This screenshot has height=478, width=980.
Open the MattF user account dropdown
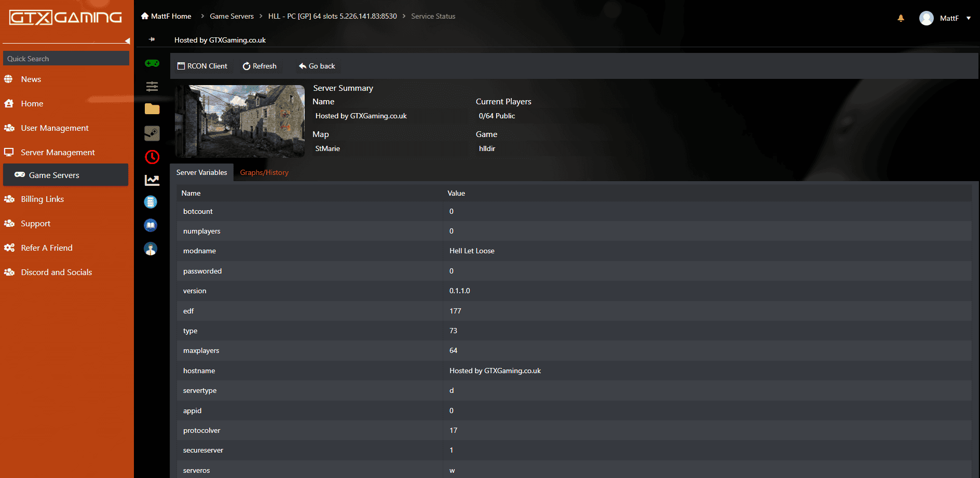[x=945, y=18]
